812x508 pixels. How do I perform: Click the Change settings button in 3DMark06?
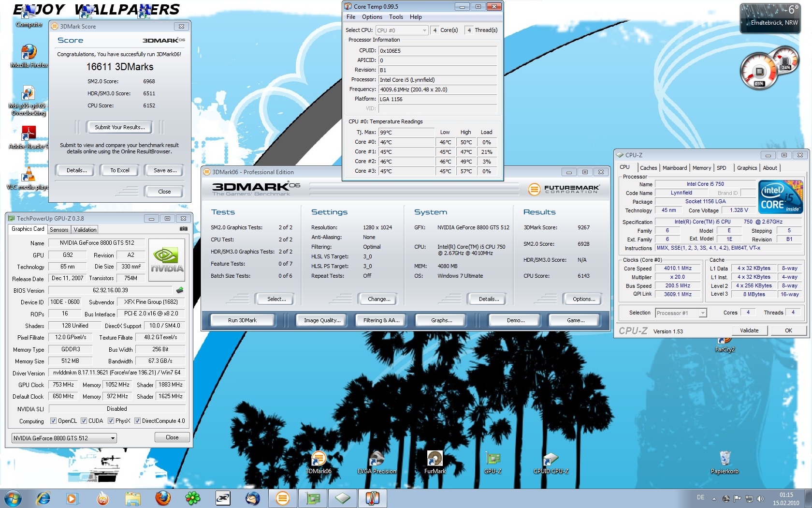click(x=379, y=299)
